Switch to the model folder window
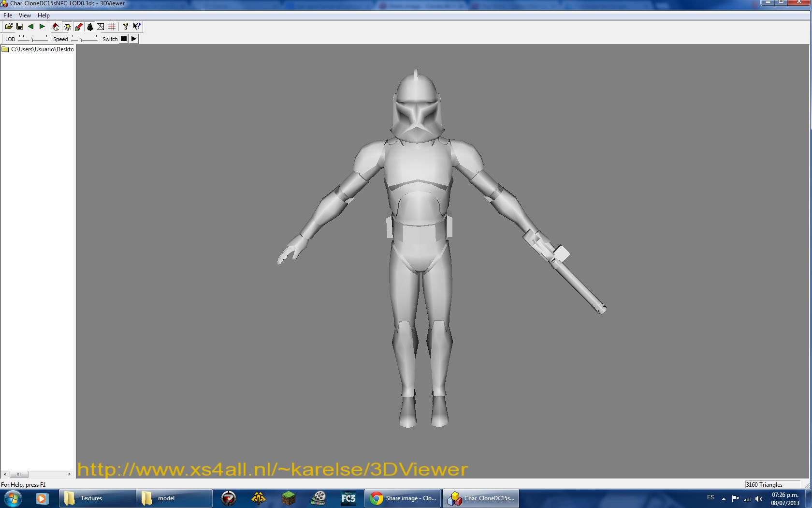The width and height of the screenshot is (812, 508). 174,498
